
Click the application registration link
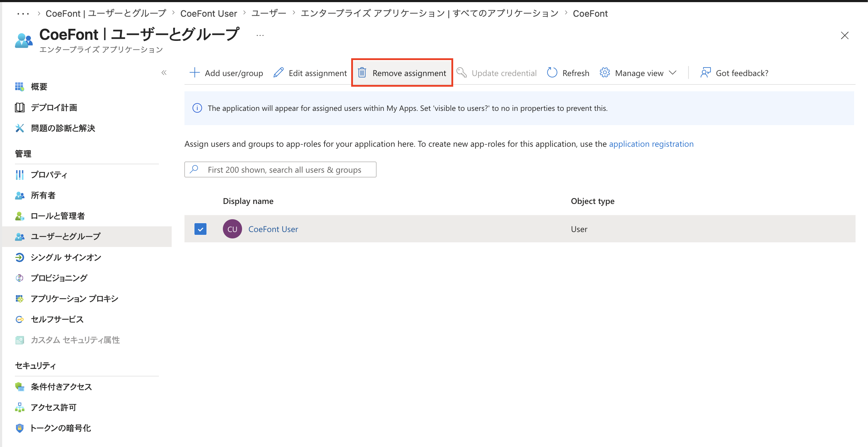[651, 144]
